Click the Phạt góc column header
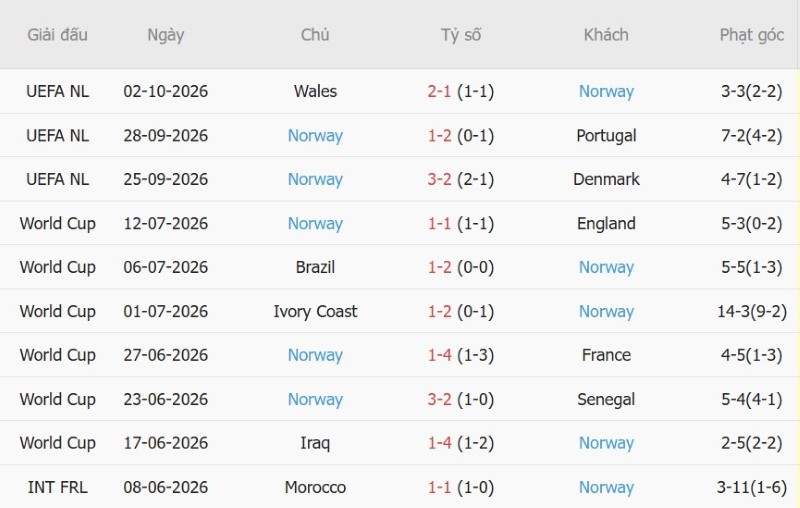Viewport: 800px width, 508px height. click(x=752, y=35)
